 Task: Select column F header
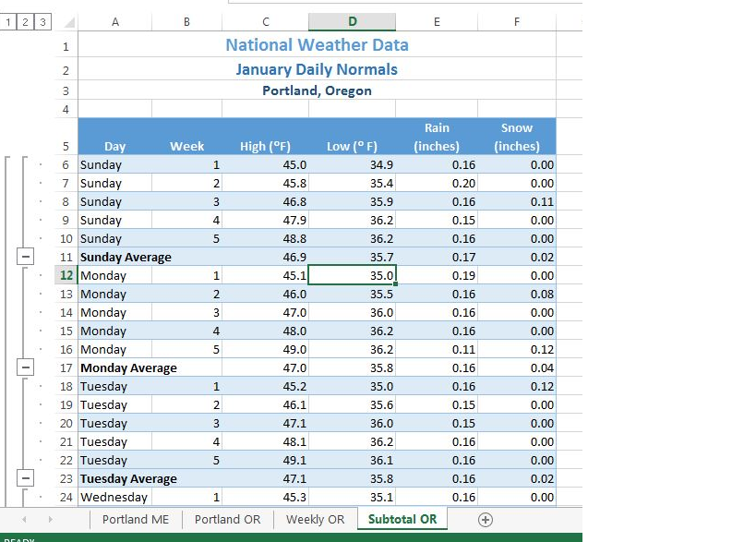click(x=516, y=22)
